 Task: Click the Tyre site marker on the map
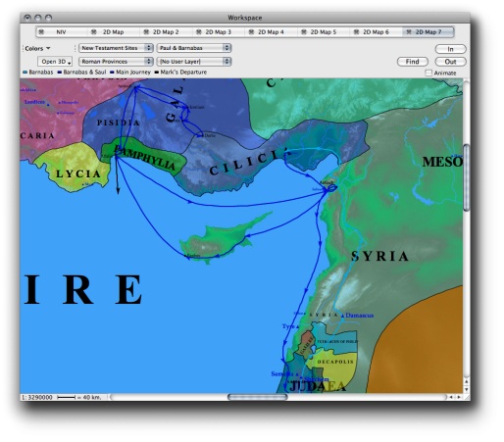click(x=297, y=326)
